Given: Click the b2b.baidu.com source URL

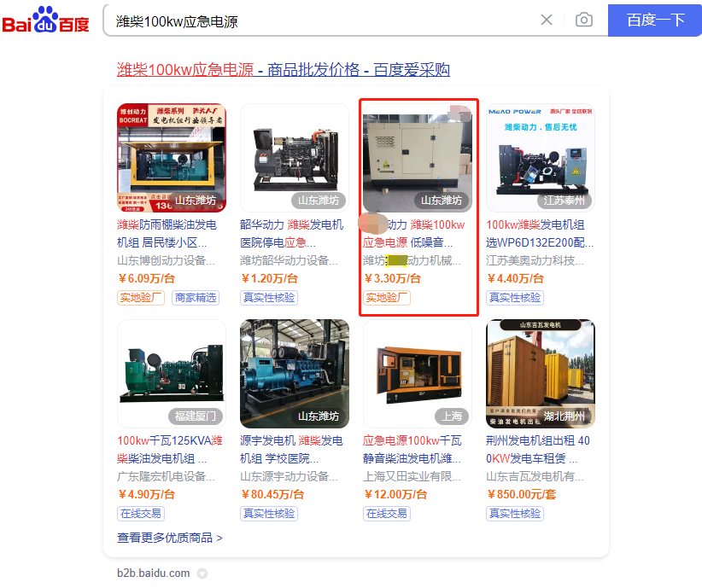Looking at the screenshot, I should point(154,573).
